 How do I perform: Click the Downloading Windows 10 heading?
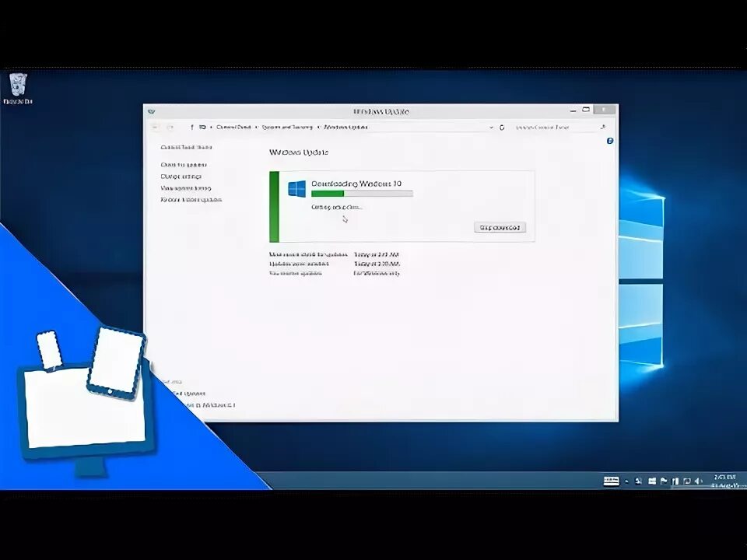coord(356,184)
